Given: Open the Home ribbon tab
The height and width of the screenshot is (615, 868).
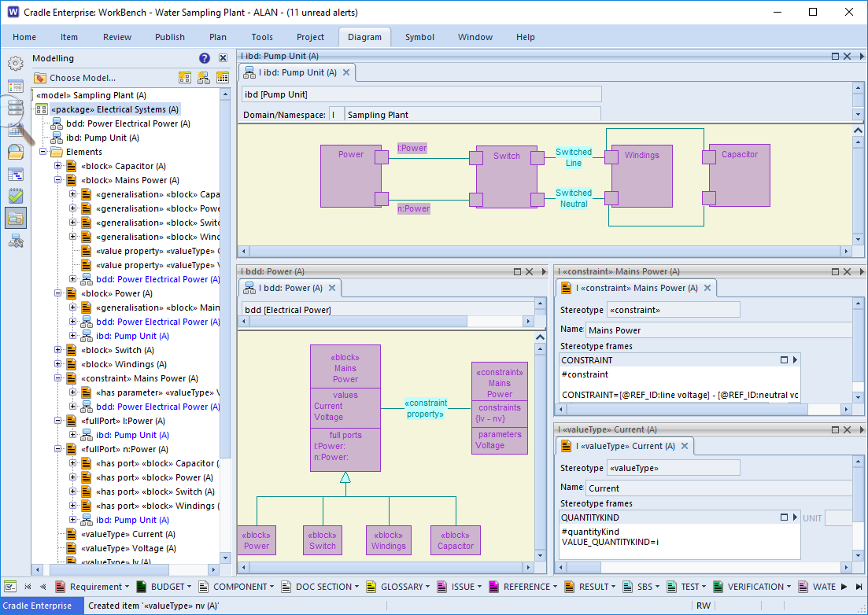Looking at the screenshot, I should 24,37.
